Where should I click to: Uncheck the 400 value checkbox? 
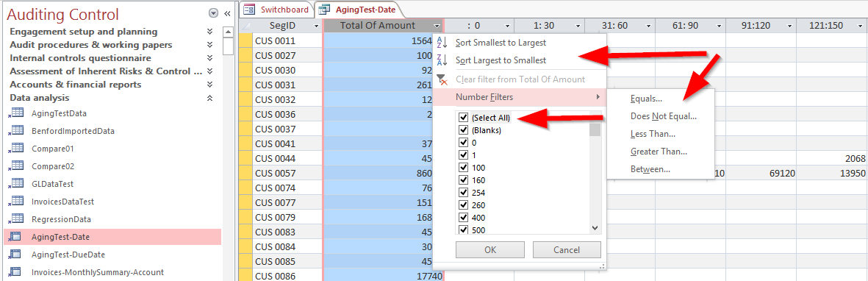click(x=463, y=217)
